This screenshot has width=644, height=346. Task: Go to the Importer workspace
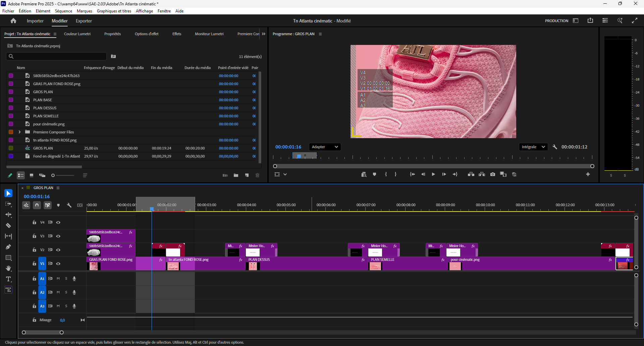[x=35, y=21]
